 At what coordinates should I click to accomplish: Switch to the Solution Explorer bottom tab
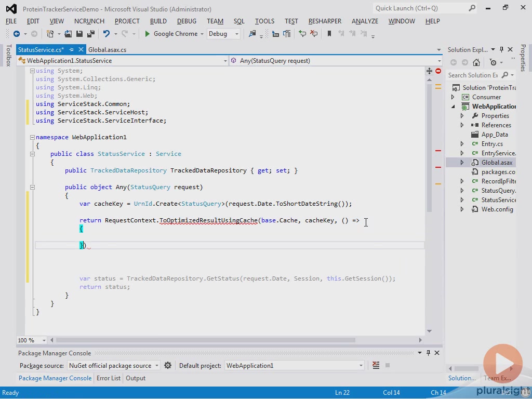pos(462,378)
